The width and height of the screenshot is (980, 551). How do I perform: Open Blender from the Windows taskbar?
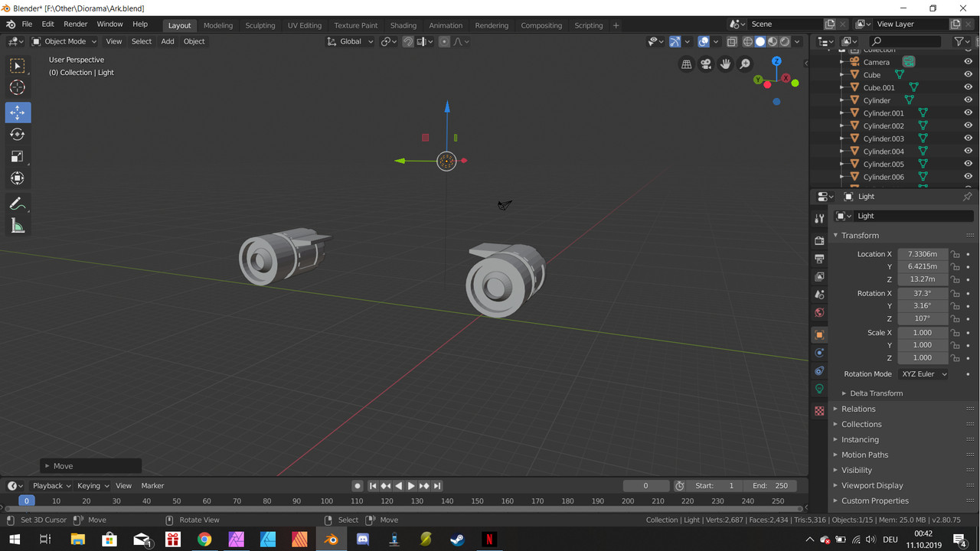tap(331, 540)
